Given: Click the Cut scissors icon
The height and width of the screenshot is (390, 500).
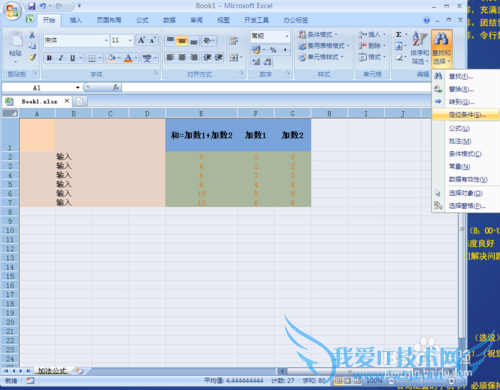Looking at the screenshot, I should (x=32, y=35).
